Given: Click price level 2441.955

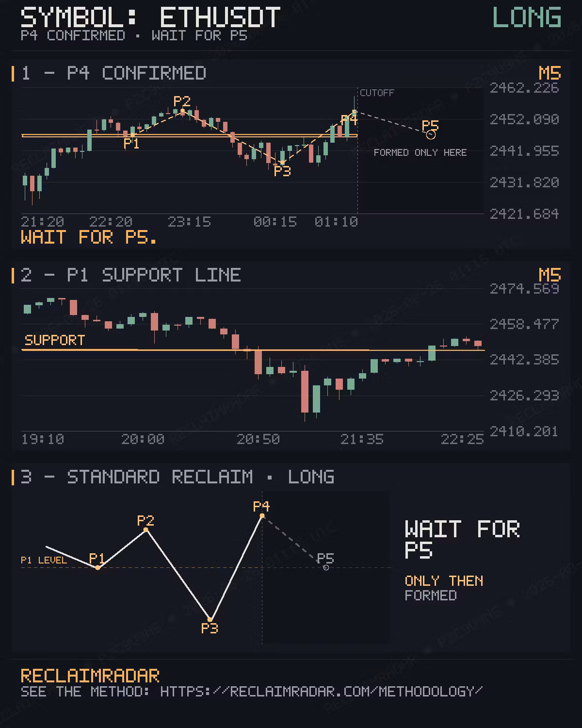Looking at the screenshot, I should [524, 151].
